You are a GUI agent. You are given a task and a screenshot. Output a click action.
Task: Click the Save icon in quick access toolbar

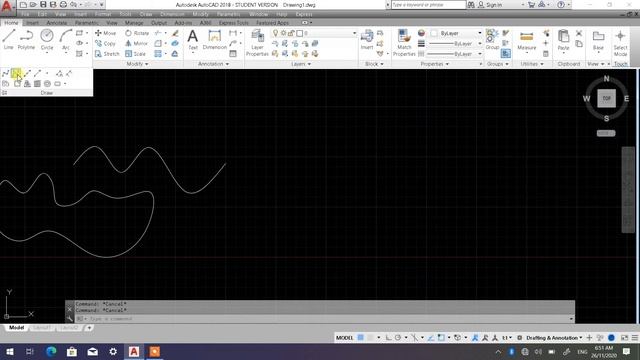43,4
